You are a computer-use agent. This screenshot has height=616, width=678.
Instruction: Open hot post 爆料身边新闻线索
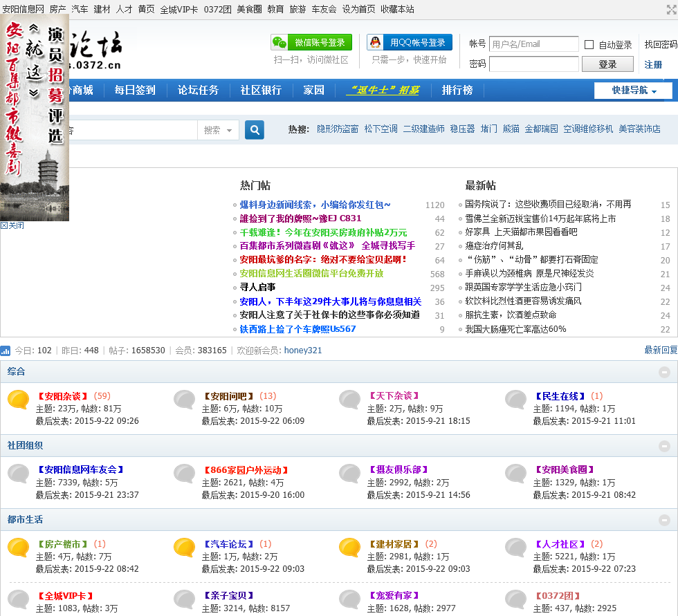coord(315,205)
